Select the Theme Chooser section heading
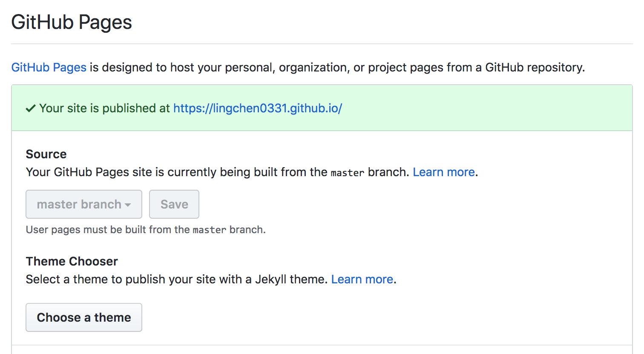Screen dimensions: 644x354 pyautogui.click(x=72, y=261)
